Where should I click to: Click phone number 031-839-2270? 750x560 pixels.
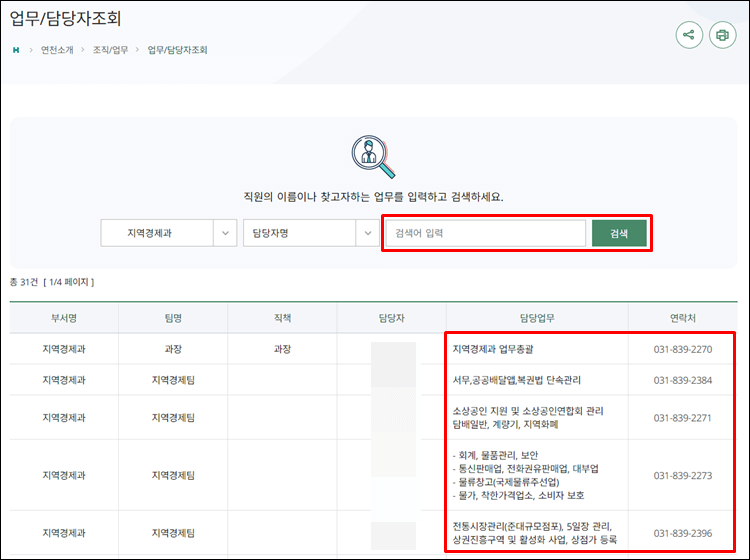tap(683, 350)
